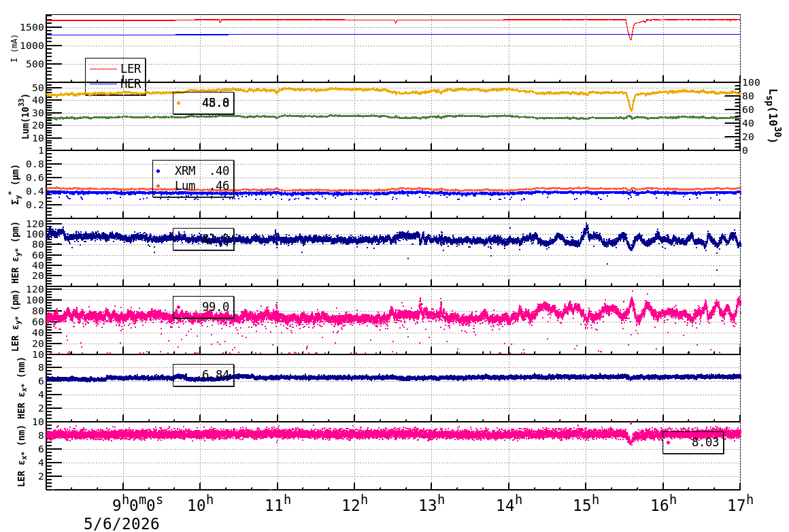Click the 17h time axis label
Viewport: 789px width, 532px height.
point(740,503)
